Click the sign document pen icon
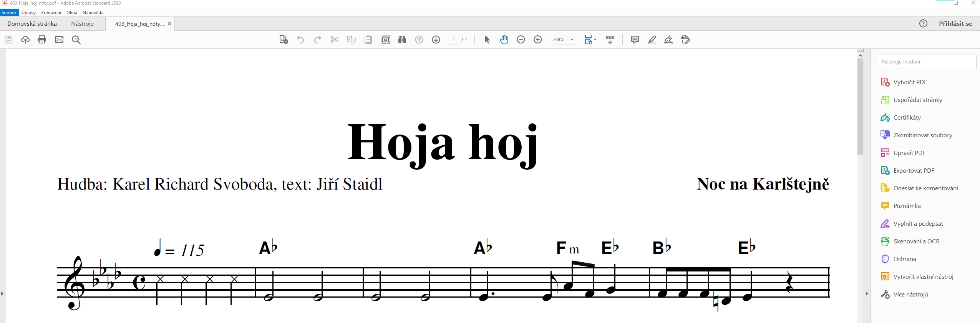 pos(669,40)
